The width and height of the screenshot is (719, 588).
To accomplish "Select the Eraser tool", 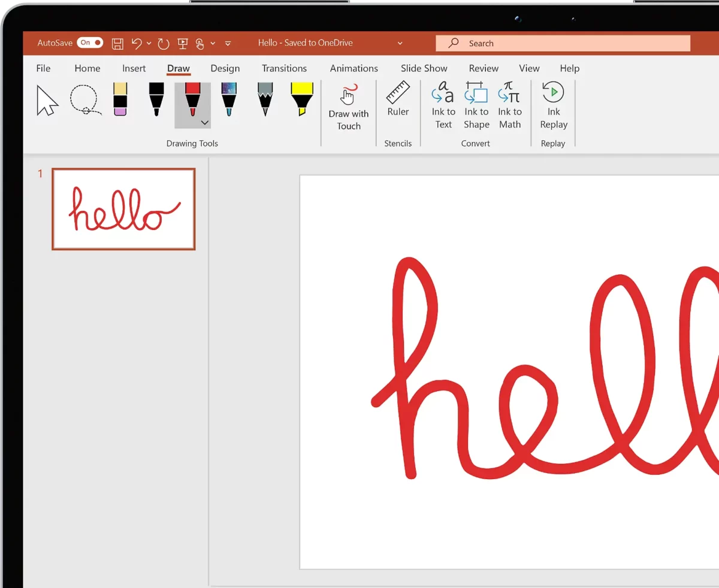I will click(x=120, y=100).
